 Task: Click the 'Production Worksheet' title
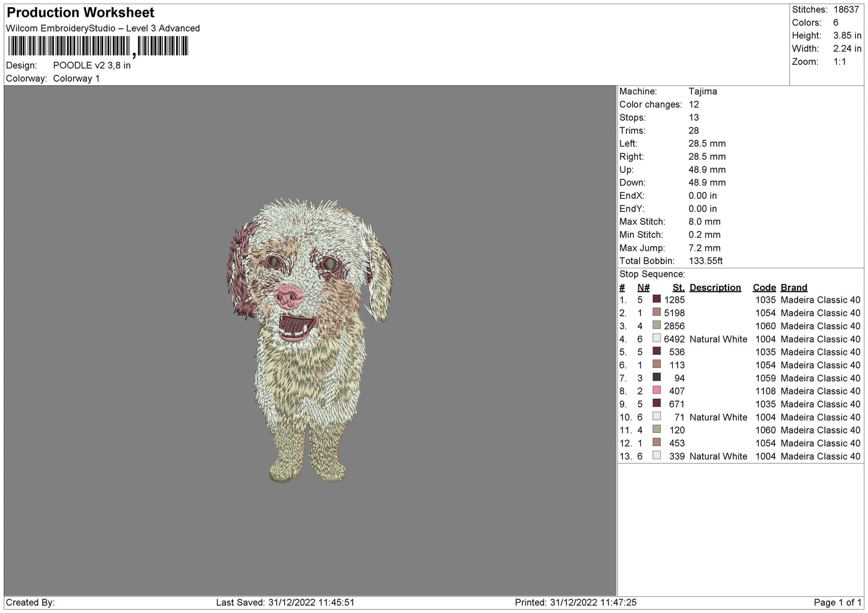(x=80, y=13)
